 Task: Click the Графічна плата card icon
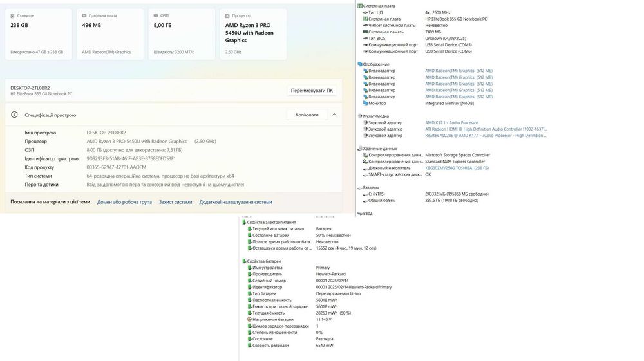pos(84,16)
